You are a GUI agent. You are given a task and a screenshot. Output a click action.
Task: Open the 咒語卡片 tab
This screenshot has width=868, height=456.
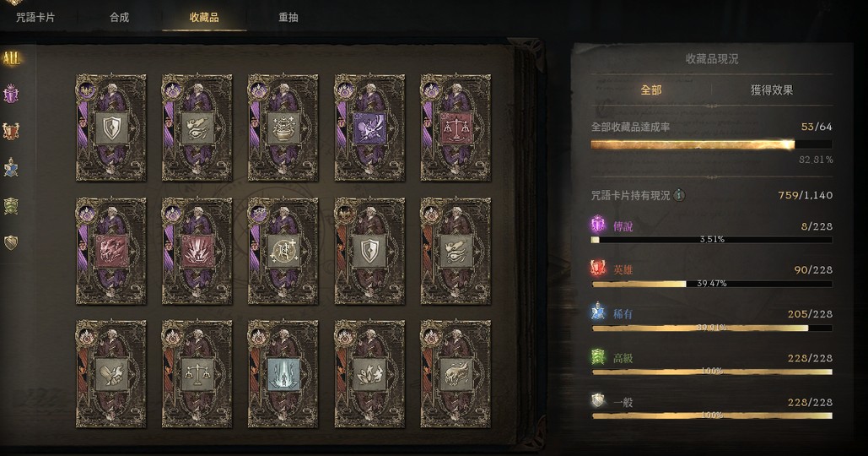(x=35, y=17)
